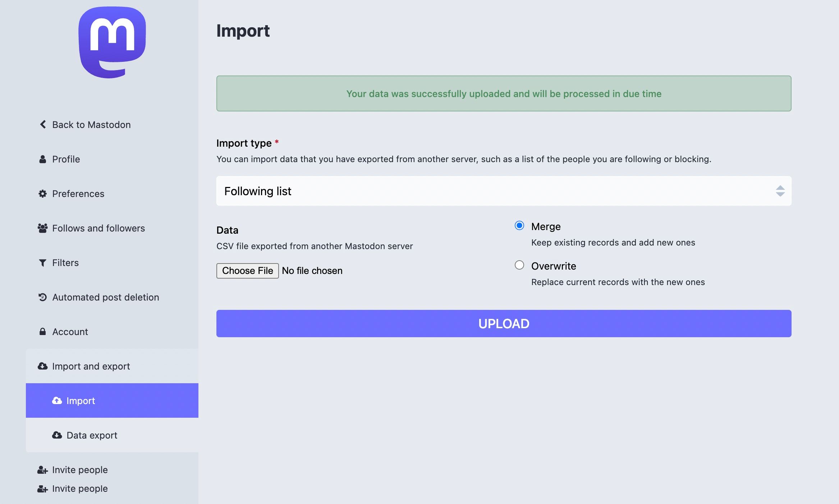Open Automated post deletion settings
Viewport: 839px width, 504px height.
[105, 297]
